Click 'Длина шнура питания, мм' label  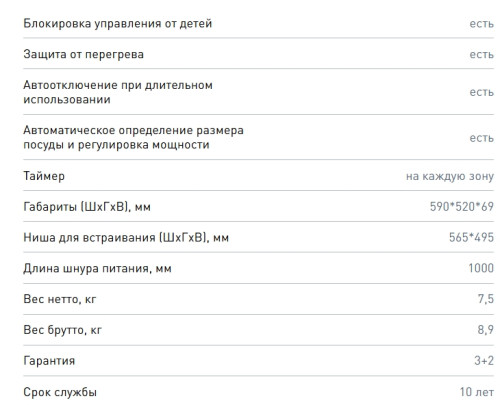point(97,269)
